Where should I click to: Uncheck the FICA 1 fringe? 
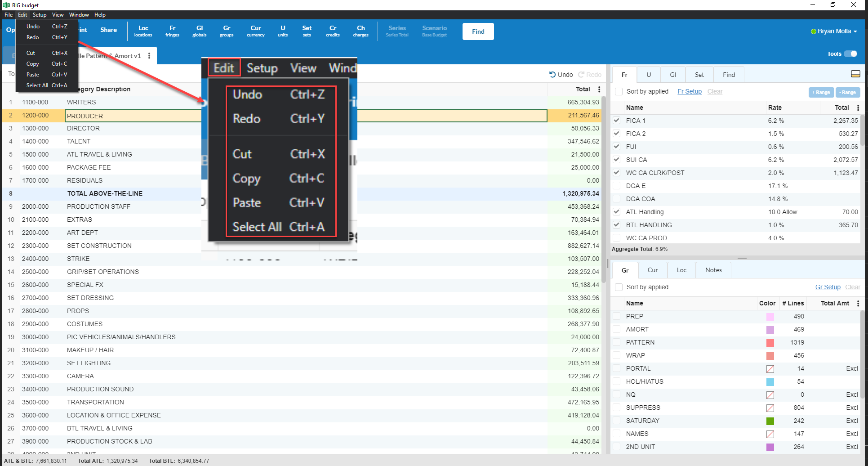[617, 121]
